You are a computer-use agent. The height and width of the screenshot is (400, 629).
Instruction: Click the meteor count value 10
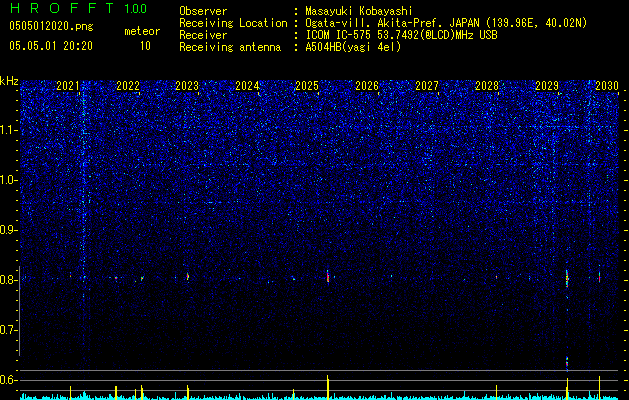click(145, 46)
